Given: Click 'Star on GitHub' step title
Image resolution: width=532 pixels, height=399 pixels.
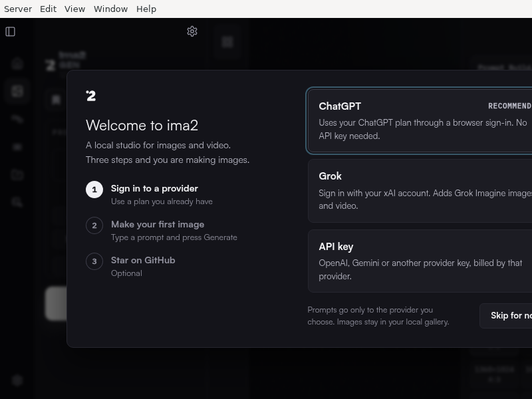Looking at the screenshot, I should pos(143,260).
